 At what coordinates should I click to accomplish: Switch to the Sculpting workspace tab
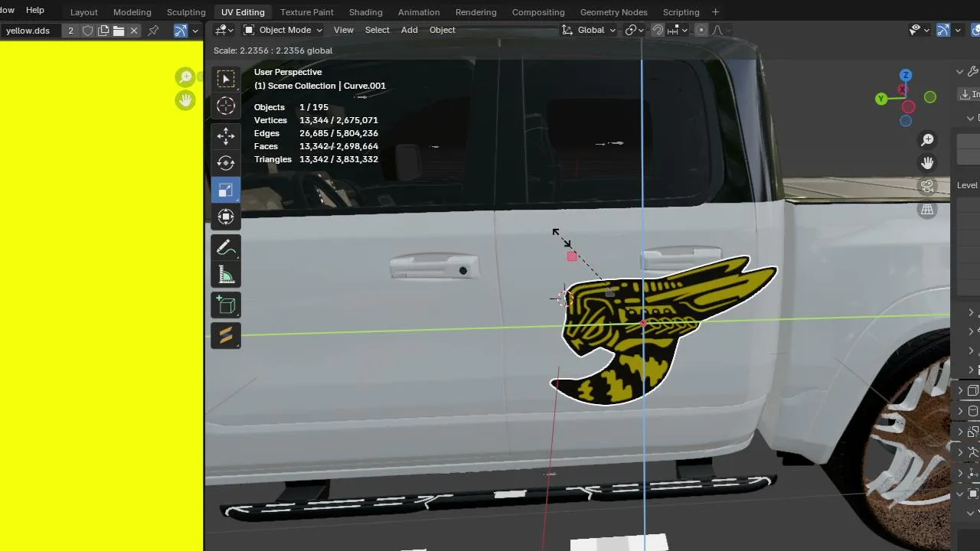pos(186,12)
